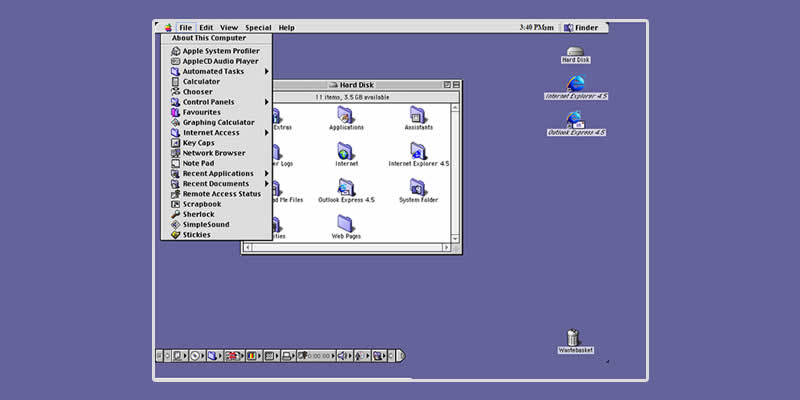This screenshot has width=800, height=400.
Task: Open Note Pad
Action: pyautogui.click(x=215, y=163)
